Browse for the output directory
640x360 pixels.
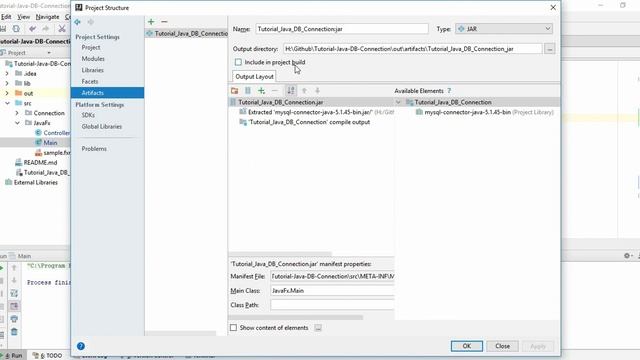pyautogui.click(x=550, y=49)
